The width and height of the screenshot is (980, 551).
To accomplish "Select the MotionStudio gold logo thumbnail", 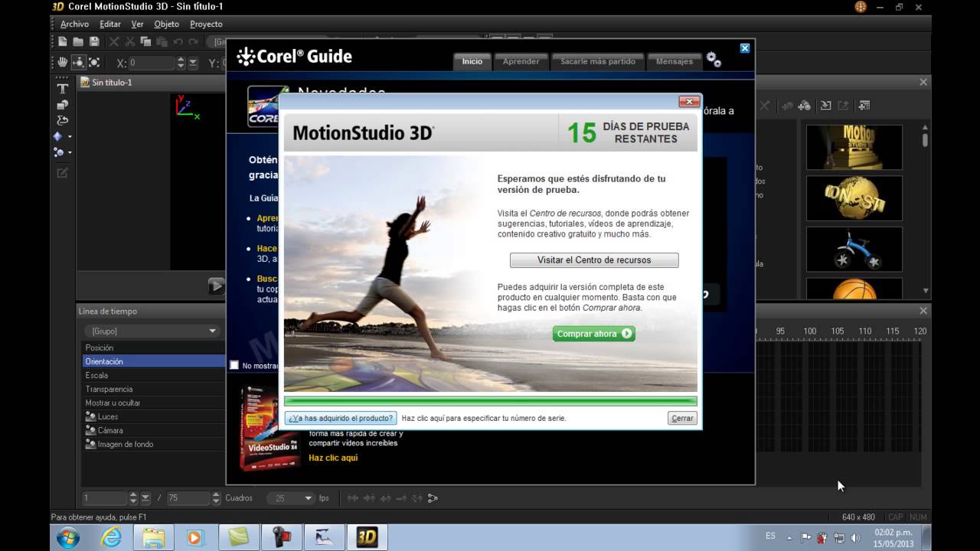I will coord(854,147).
